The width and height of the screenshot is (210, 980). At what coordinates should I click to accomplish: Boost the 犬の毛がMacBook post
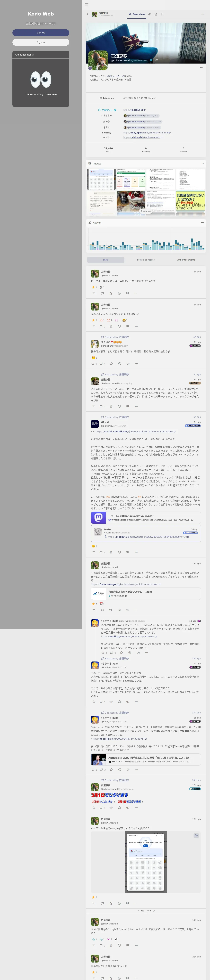(101, 326)
